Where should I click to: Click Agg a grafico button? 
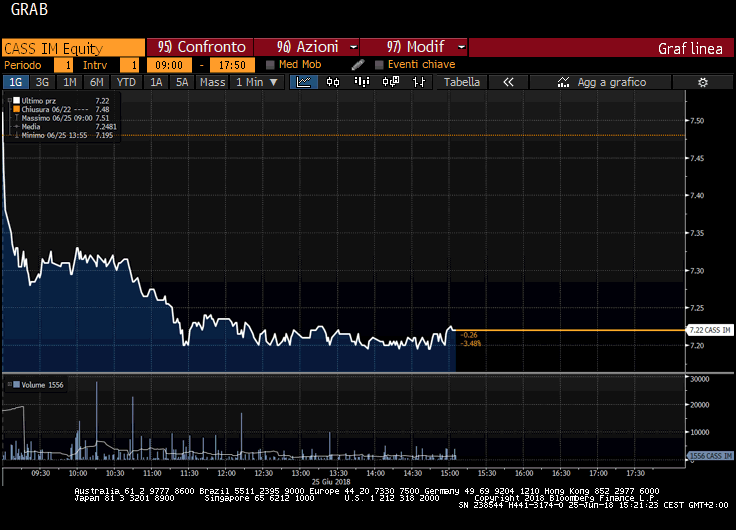click(x=601, y=82)
